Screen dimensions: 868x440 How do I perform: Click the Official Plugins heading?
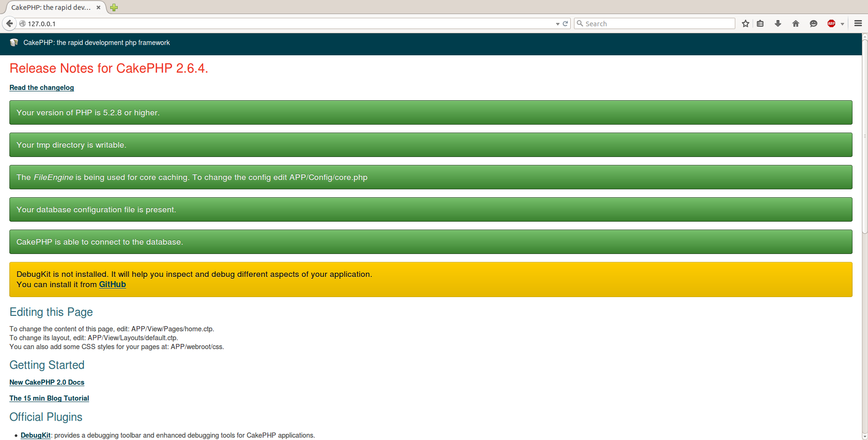tap(46, 417)
